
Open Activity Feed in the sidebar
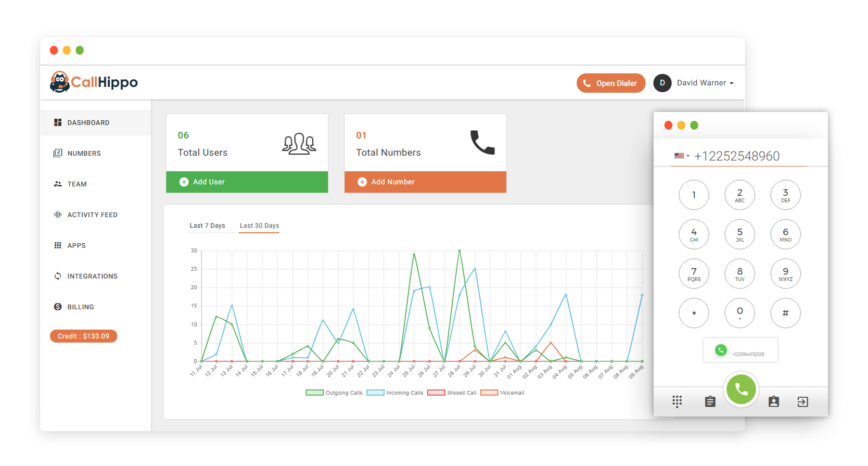tap(92, 215)
